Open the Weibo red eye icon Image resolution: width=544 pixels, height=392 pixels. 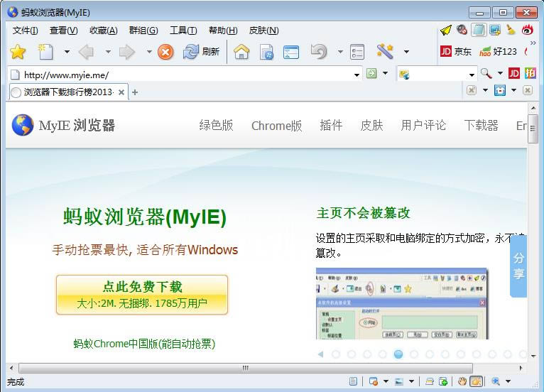point(528,30)
